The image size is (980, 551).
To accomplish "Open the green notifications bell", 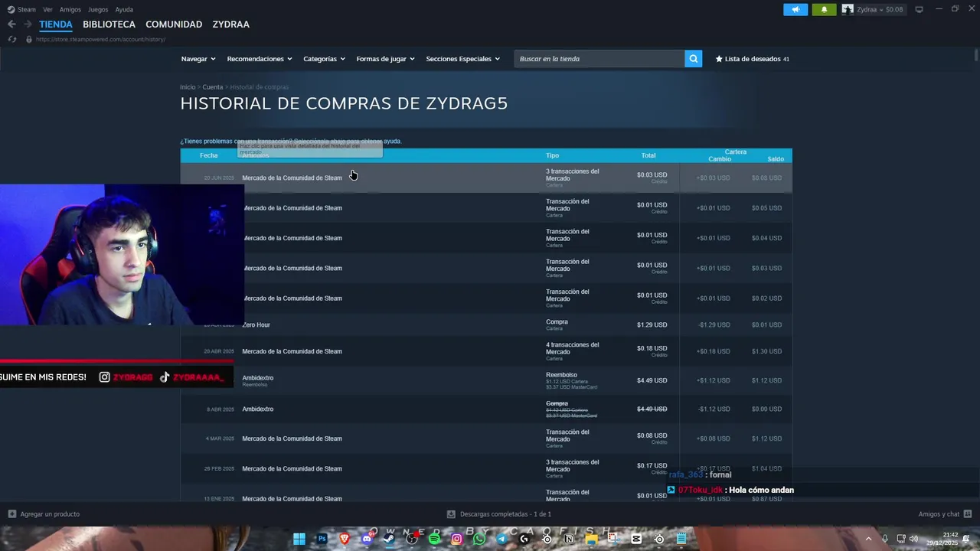I will point(824,9).
